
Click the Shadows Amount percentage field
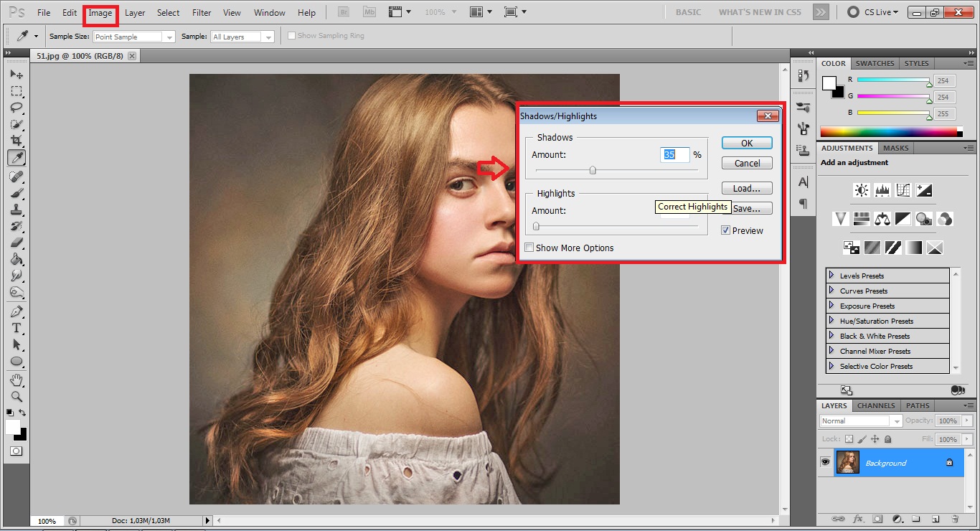674,154
